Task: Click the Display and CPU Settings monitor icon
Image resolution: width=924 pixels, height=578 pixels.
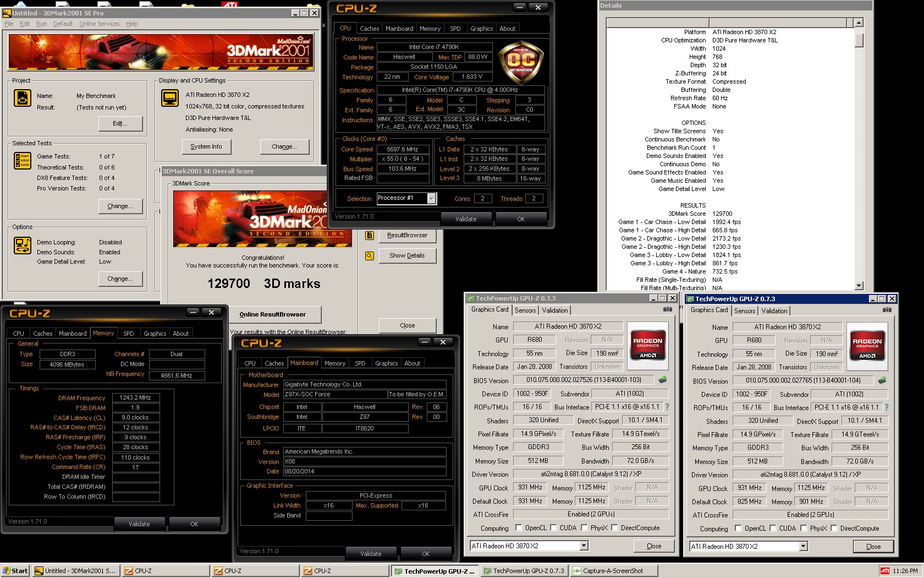Action: (170, 99)
